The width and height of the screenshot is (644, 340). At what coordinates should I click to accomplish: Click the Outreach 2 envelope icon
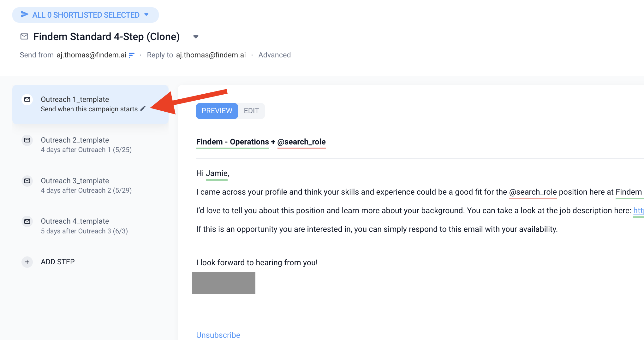point(27,140)
